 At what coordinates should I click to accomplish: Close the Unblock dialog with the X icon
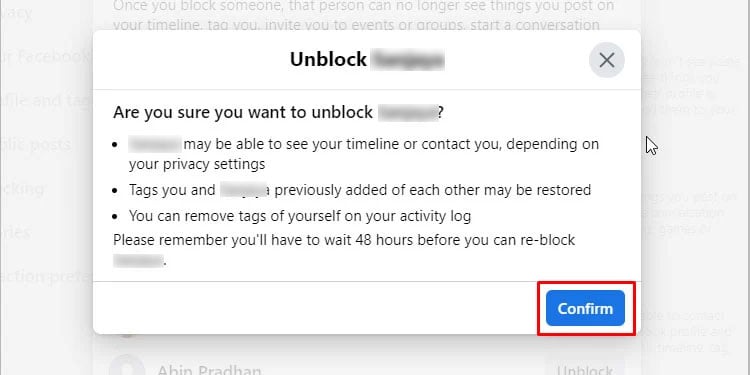607,60
